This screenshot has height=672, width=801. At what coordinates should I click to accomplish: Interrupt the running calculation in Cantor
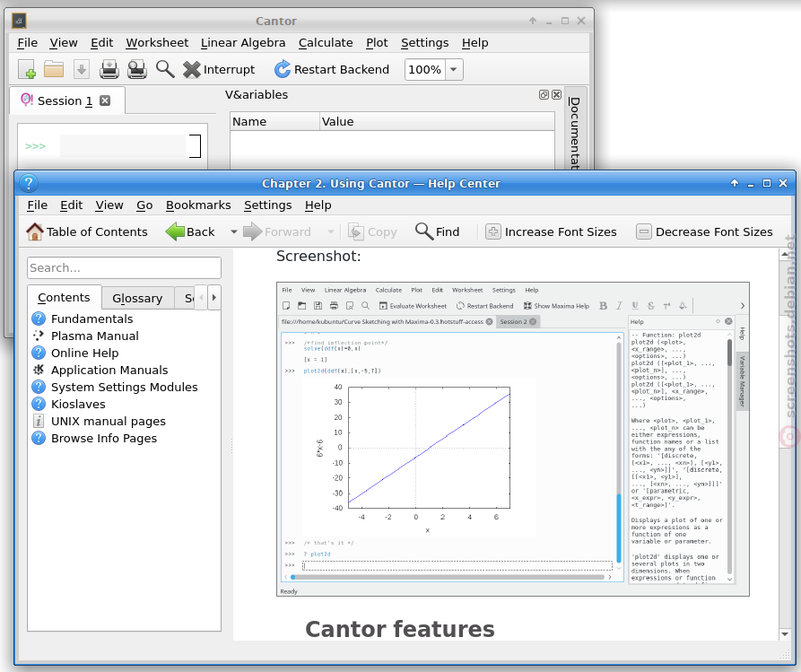pos(219,69)
